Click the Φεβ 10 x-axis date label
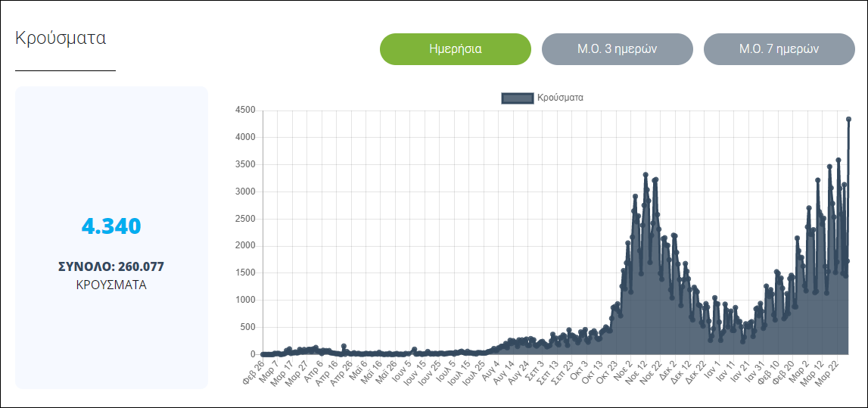Viewport: 868px width, 408px height. pos(767,372)
